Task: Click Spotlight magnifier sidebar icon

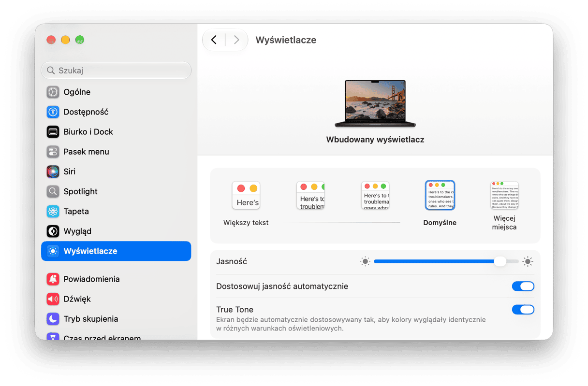Action: [x=53, y=191]
